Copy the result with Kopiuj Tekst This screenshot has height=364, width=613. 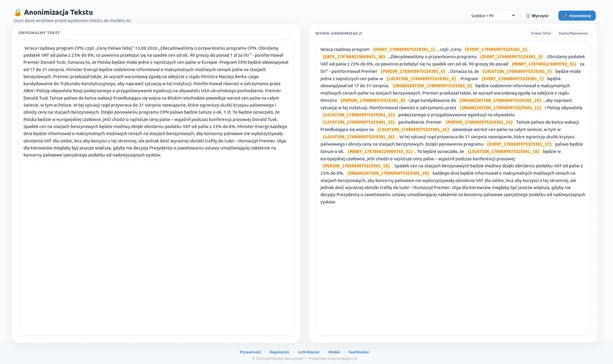(541, 34)
